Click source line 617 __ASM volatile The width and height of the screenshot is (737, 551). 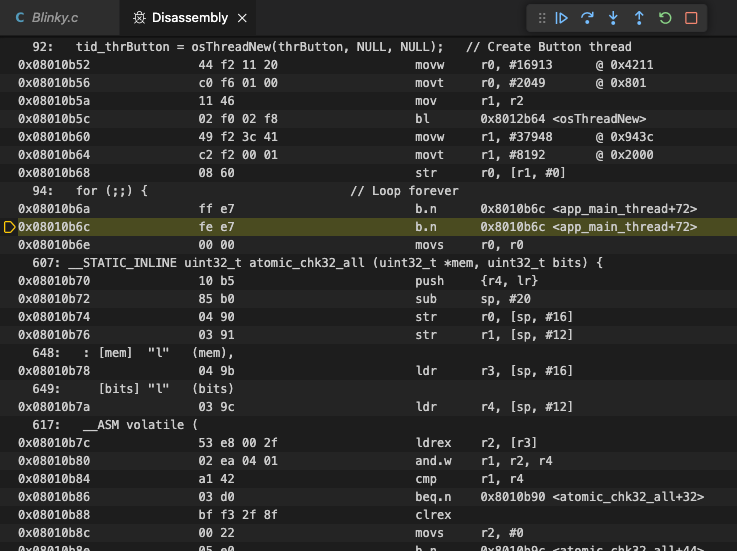pos(368,425)
